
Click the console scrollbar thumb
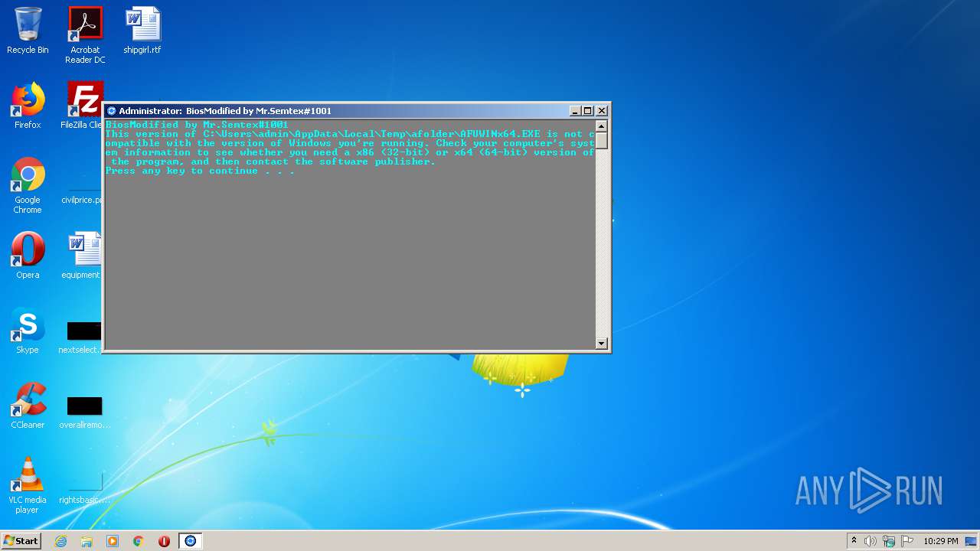click(x=601, y=141)
